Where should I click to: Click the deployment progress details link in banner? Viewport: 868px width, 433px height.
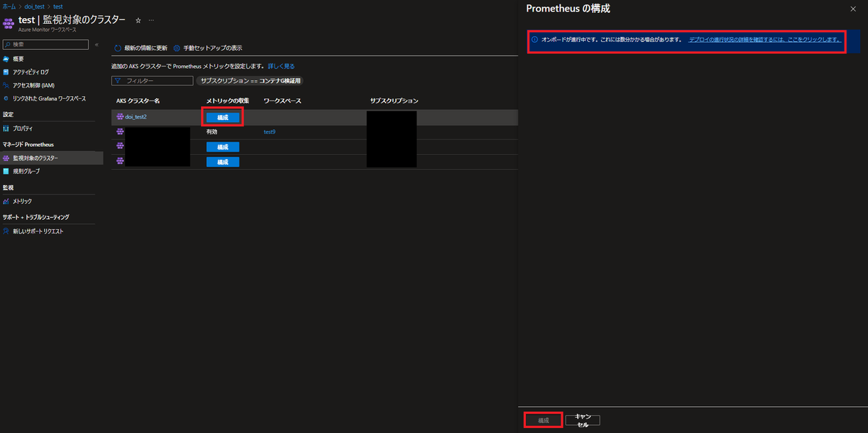(765, 40)
